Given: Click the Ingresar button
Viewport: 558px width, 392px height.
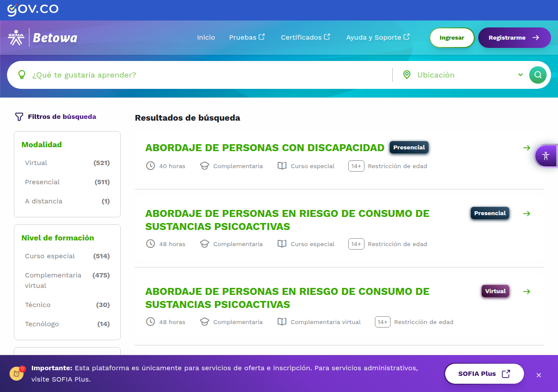Looking at the screenshot, I should point(452,38).
